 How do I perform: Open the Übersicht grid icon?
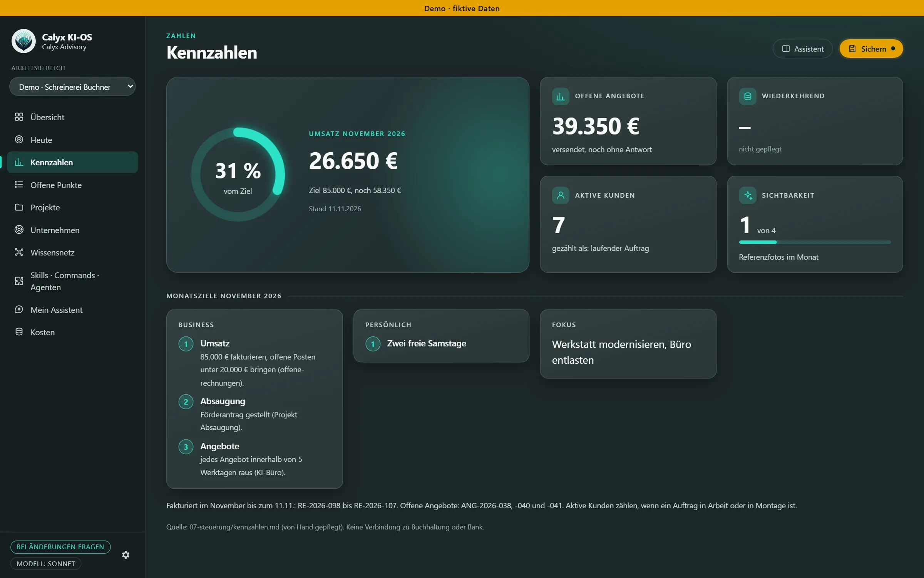coord(19,117)
